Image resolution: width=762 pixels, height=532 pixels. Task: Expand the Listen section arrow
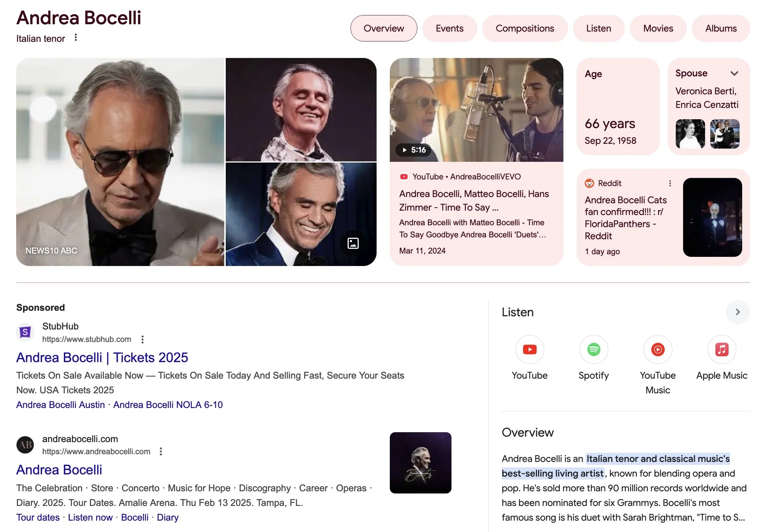737,312
